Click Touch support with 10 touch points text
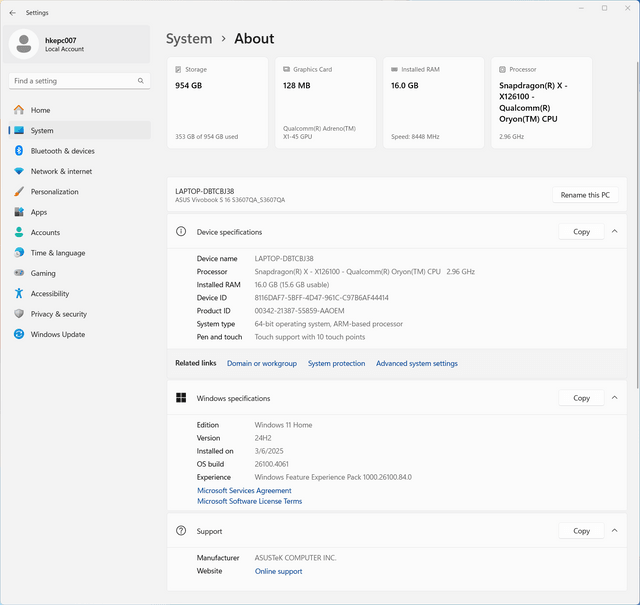Image resolution: width=640 pixels, height=605 pixels. tap(310, 337)
